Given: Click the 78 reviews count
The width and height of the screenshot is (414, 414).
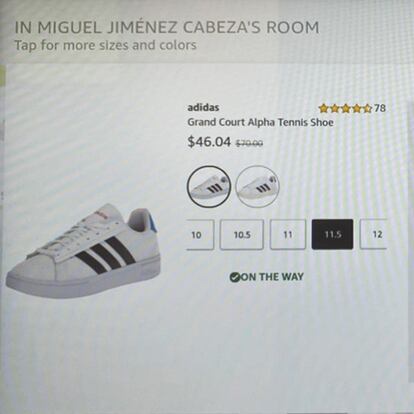Looking at the screenshot, I should tap(380, 108).
